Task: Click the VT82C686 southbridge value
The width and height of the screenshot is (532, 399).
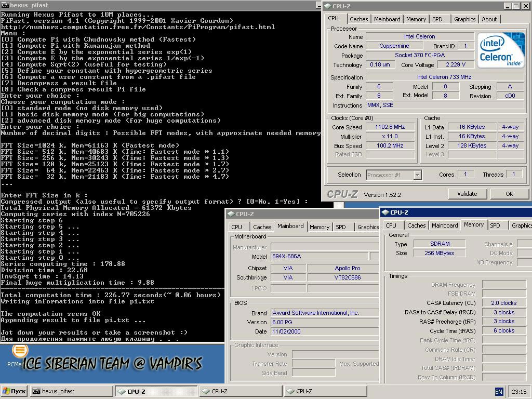Action: coord(343,277)
